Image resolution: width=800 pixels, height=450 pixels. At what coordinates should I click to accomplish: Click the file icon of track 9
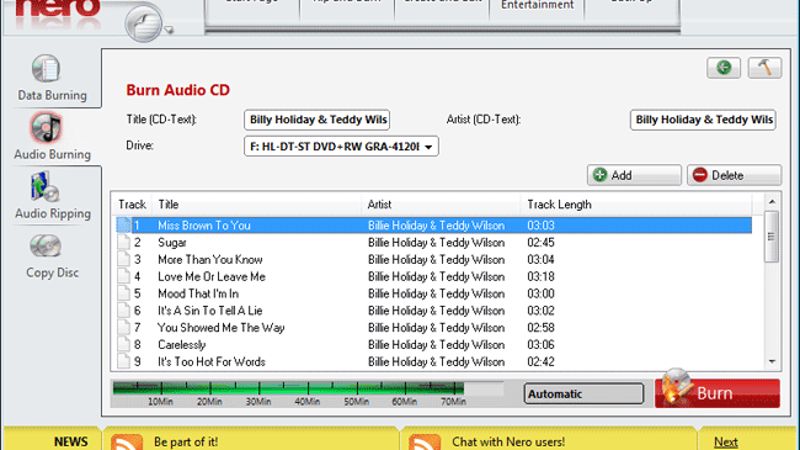coord(123,361)
